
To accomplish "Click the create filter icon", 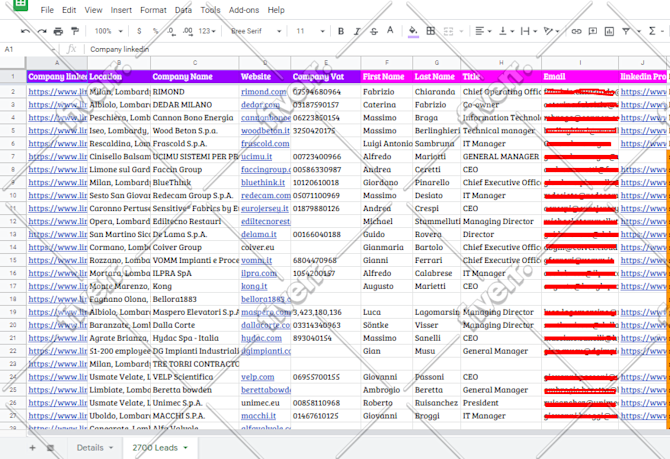I will [x=626, y=31].
